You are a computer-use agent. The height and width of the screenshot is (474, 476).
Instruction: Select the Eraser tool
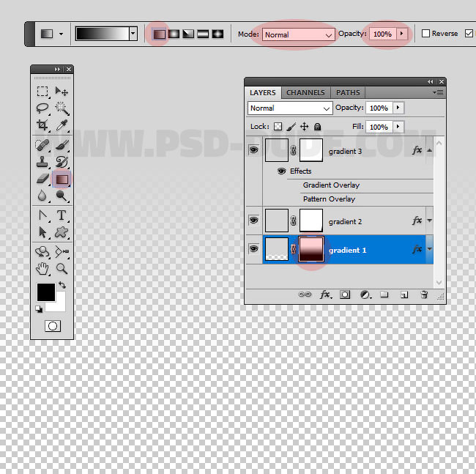pos(42,179)
